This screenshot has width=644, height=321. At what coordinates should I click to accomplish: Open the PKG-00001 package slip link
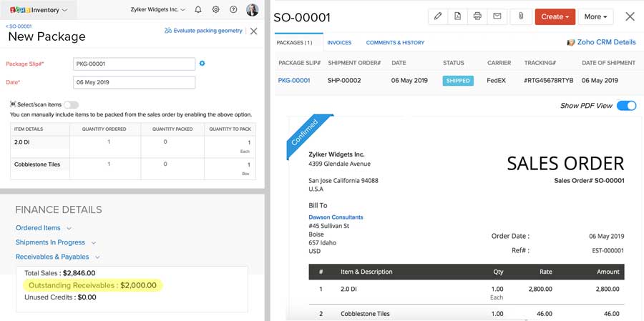(x=294, y=81)
